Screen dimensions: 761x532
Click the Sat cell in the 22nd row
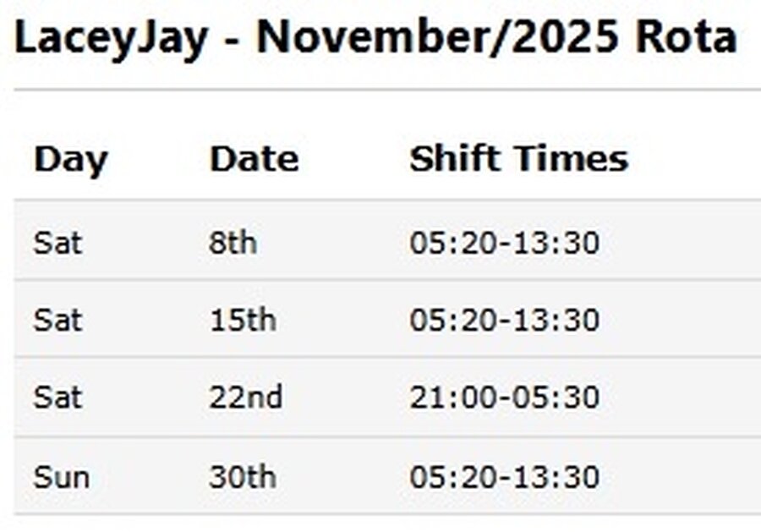coord(57,398)
